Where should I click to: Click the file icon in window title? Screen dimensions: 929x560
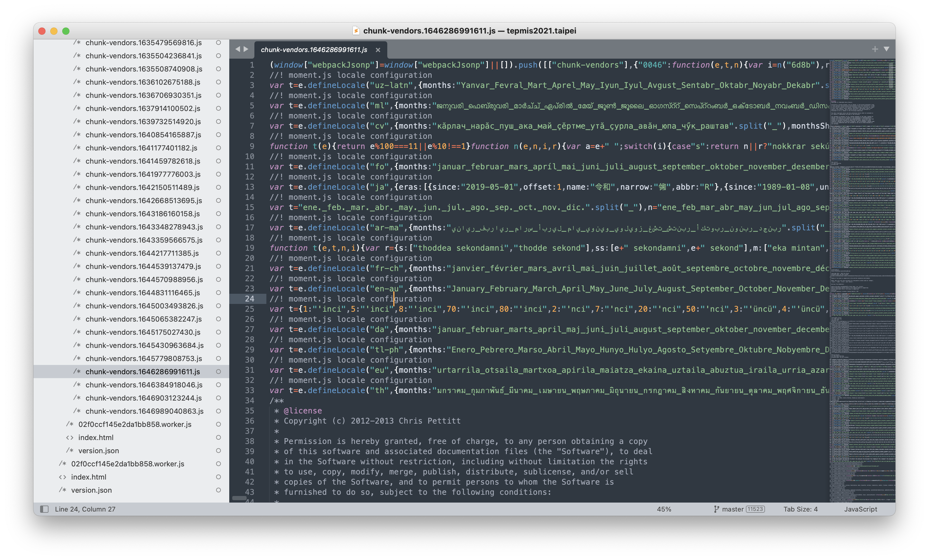pyautogui.click(x=356, y=31)
